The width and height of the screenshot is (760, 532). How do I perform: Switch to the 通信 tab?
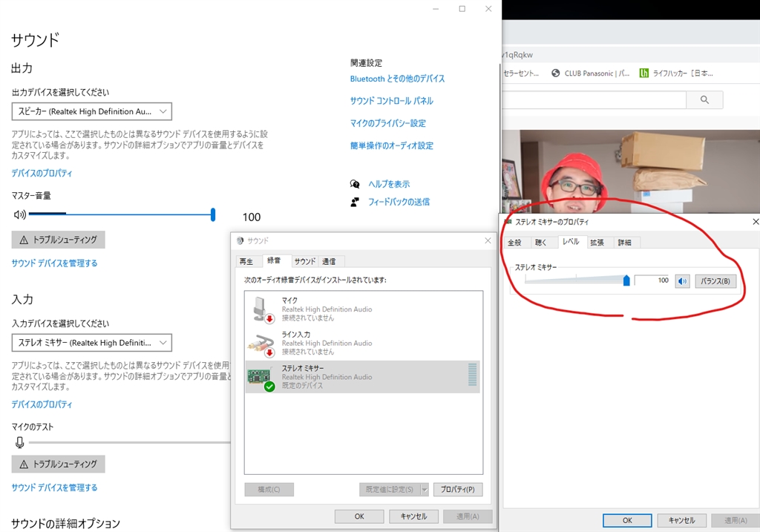point(329,262)
